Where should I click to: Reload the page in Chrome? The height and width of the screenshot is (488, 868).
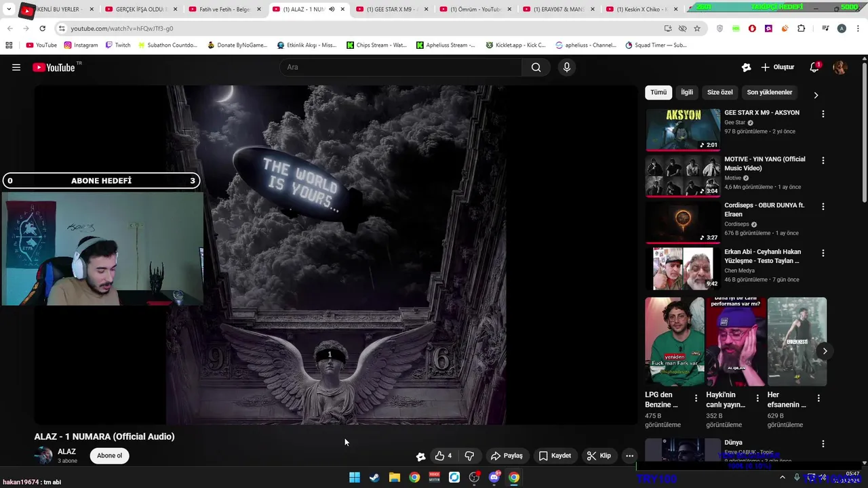tap(42, 28)
